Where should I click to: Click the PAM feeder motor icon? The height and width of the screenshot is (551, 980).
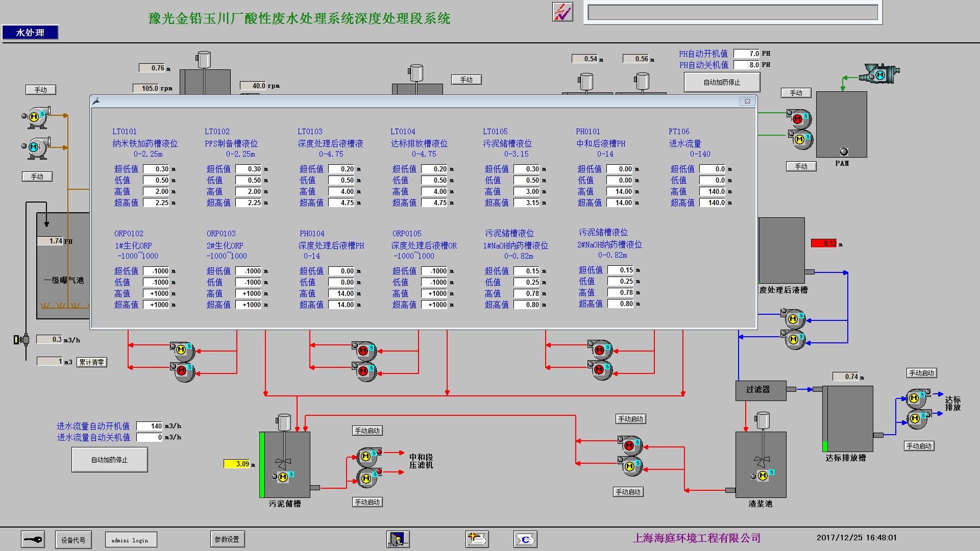[x=880, y=75]
